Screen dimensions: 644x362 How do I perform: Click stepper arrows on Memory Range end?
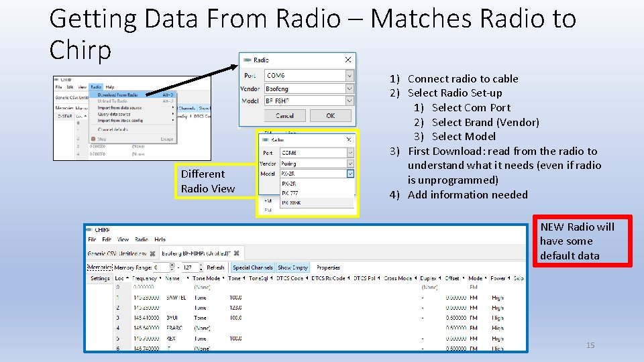201,267
